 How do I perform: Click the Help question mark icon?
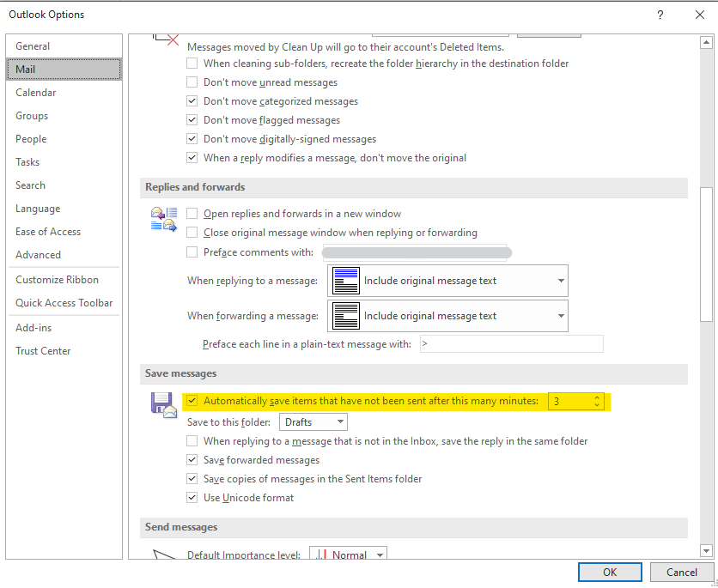click(x=660, y=15)
